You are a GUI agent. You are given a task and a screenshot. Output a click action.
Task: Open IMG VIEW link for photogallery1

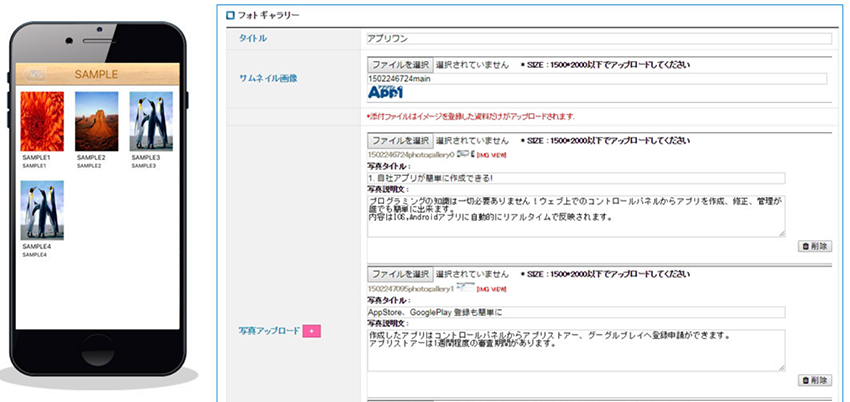coord(491,290)
